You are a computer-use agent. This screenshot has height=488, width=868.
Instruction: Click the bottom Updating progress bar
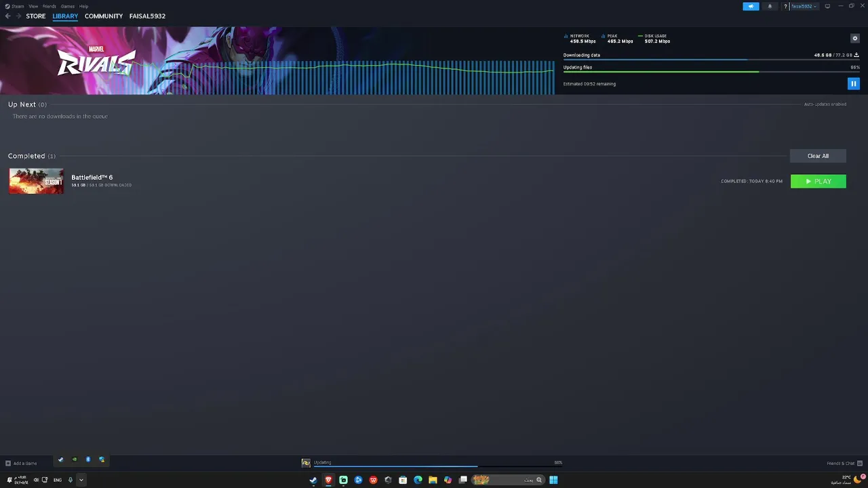pyautogui.click(x=438, y=466)
